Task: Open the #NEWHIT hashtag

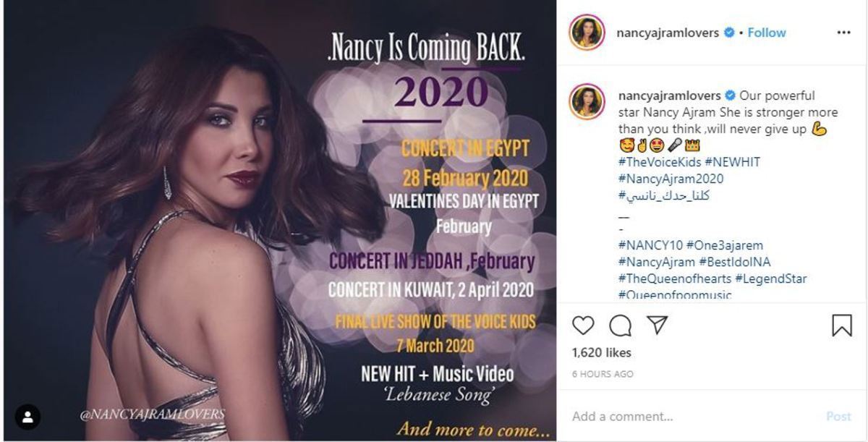Action: pyautogui.click(x=732, y=162)
